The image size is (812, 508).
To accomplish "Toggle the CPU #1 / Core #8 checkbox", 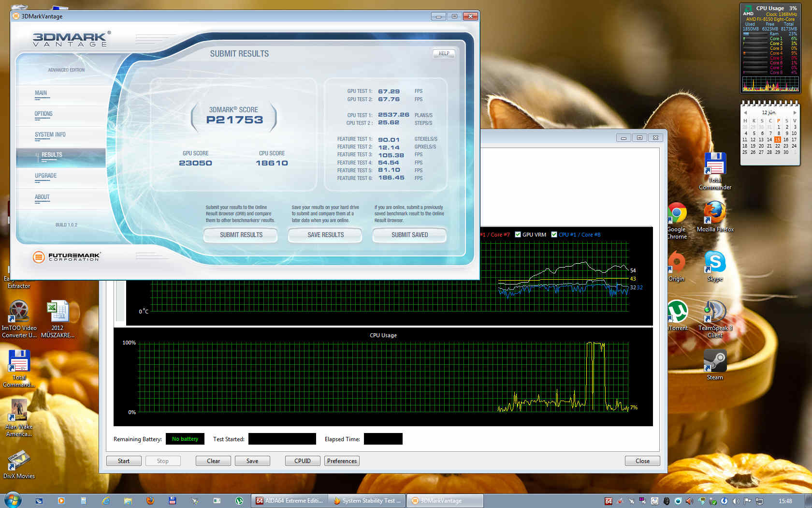I will click(x=554, y=235).
